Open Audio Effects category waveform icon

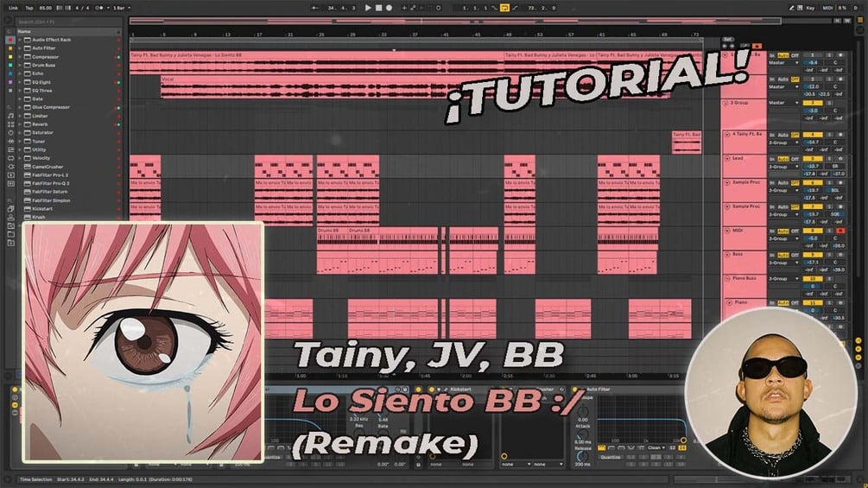pyautogui.click(x=10, y=141)
